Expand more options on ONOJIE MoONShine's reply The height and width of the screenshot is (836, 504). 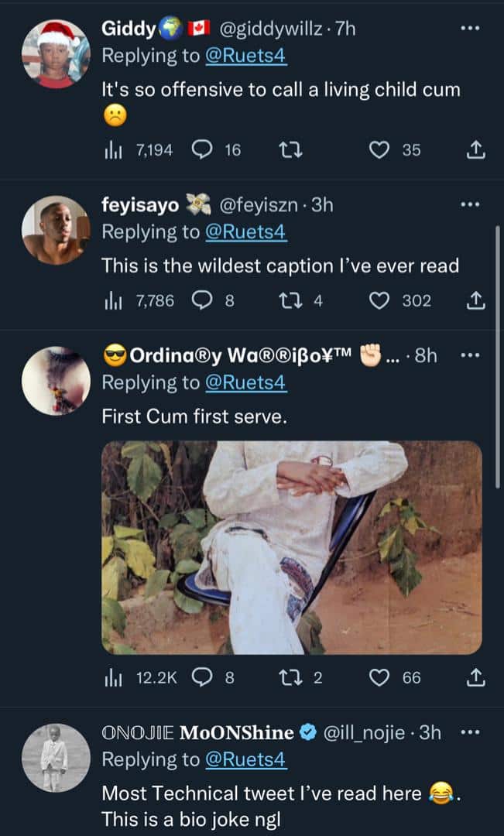point(470,731)
